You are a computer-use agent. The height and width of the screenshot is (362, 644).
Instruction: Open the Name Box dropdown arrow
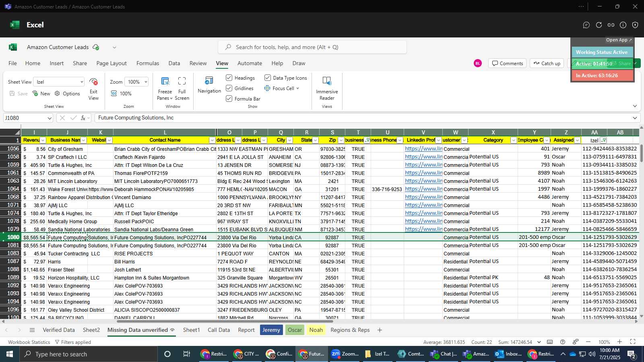[x=50, y=118]
